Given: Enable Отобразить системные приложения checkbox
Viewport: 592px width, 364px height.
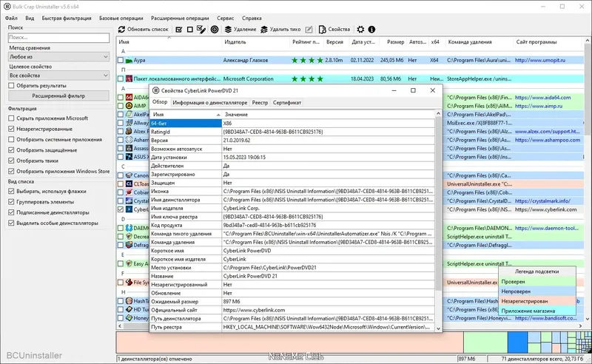Looking at the screenshot, I should pos(11,139).
